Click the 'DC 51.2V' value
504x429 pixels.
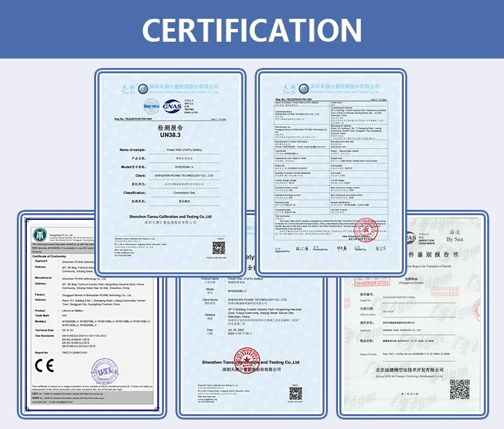coord(67,330)
